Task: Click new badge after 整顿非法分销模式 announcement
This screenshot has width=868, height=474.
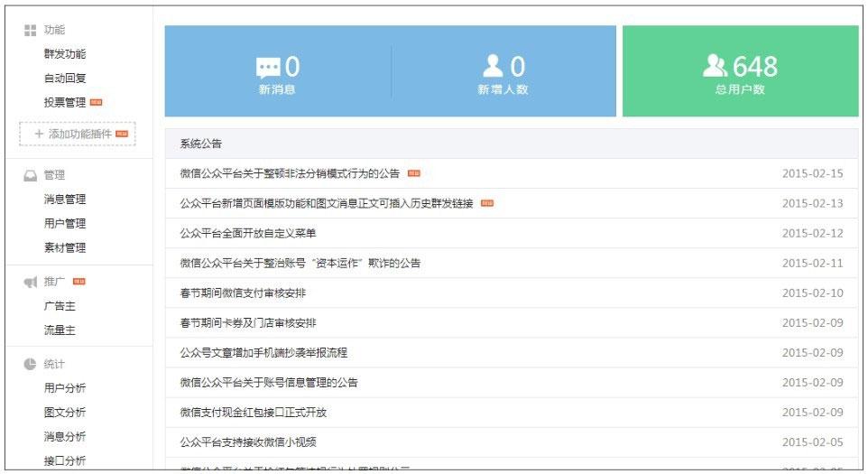Action: tap(414, 173)
